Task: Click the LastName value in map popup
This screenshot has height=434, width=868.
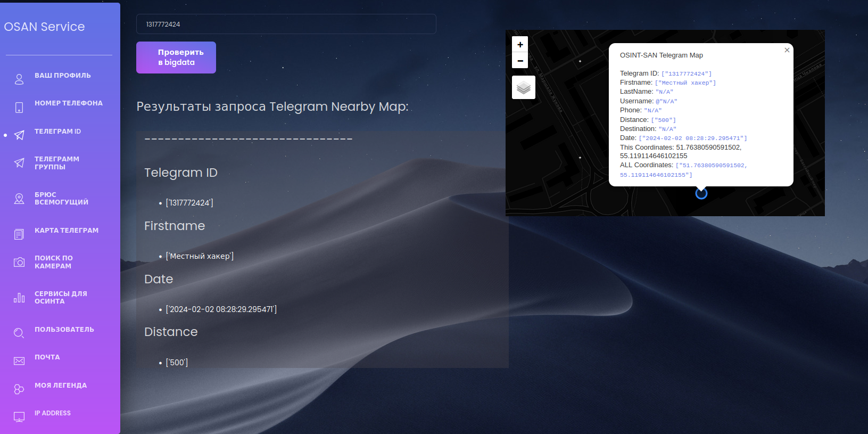Action: (664, 92)
